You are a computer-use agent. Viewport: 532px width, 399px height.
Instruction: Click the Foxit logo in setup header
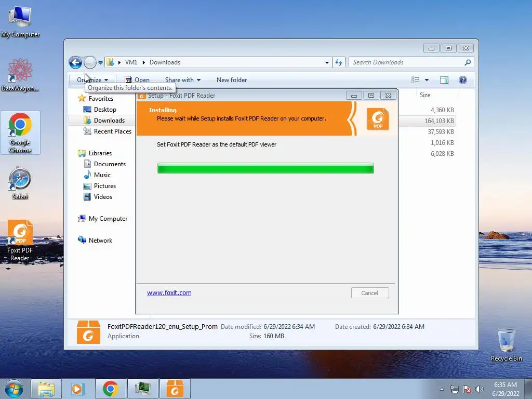pyautogui.click(x=378, y=119)
